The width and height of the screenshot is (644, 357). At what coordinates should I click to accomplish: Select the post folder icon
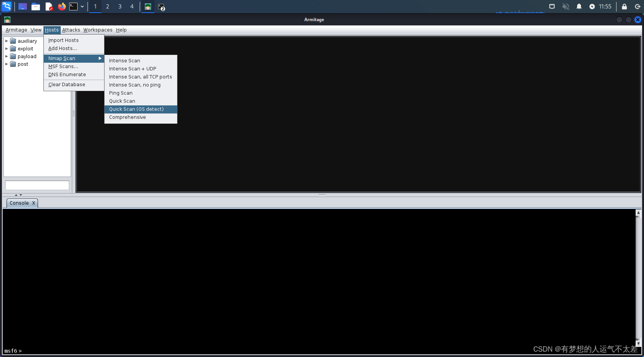(13, 64)
